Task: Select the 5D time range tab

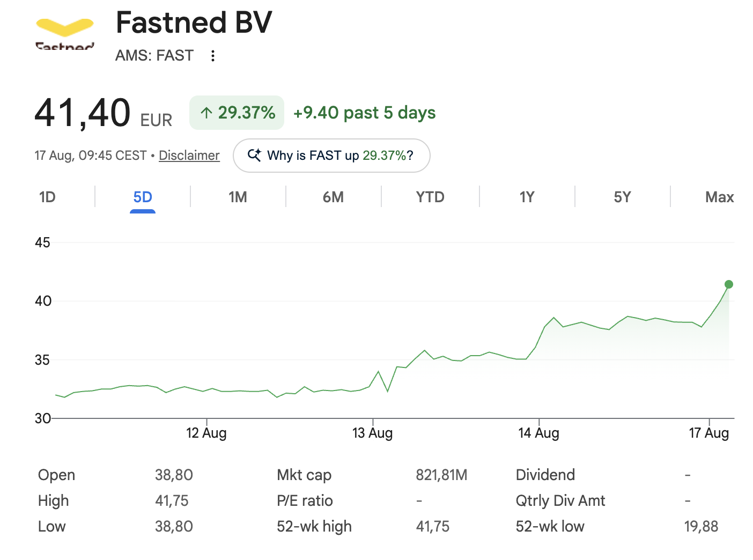Action: point(143,197)
